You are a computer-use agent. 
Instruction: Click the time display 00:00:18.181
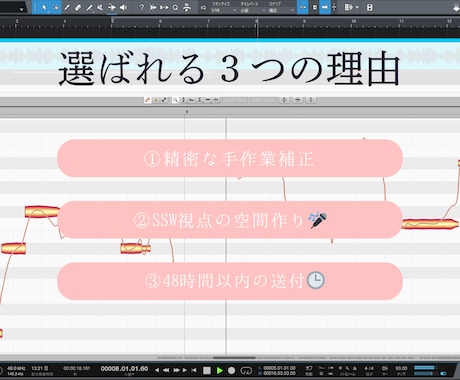77,368
